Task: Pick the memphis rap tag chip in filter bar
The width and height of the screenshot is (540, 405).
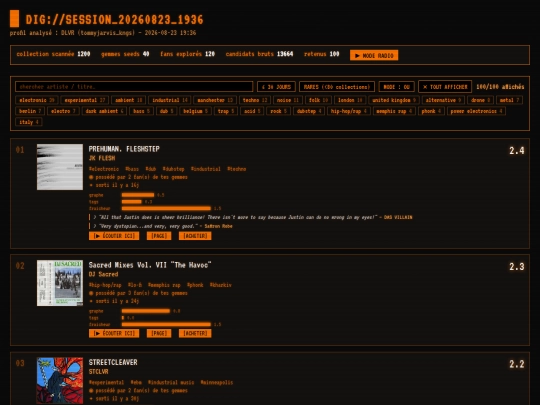Action: click(x=394, y=111)
